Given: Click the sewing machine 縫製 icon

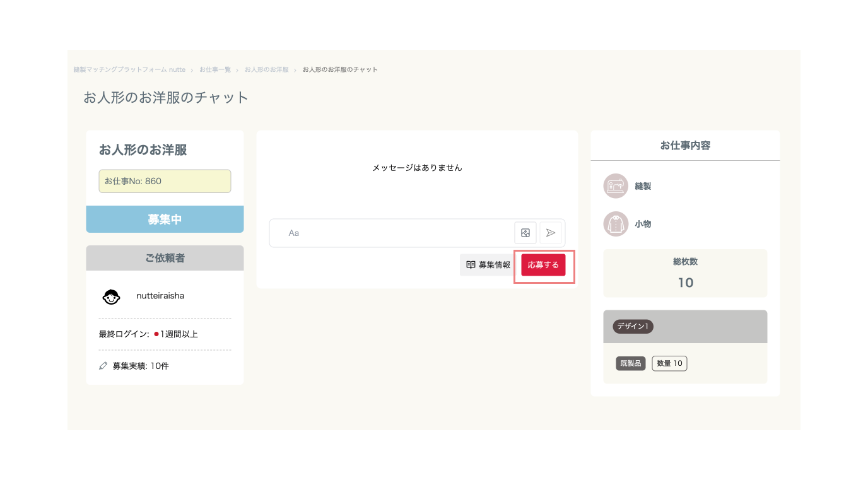Looking at the screenshot, I should tap(616, 186).
